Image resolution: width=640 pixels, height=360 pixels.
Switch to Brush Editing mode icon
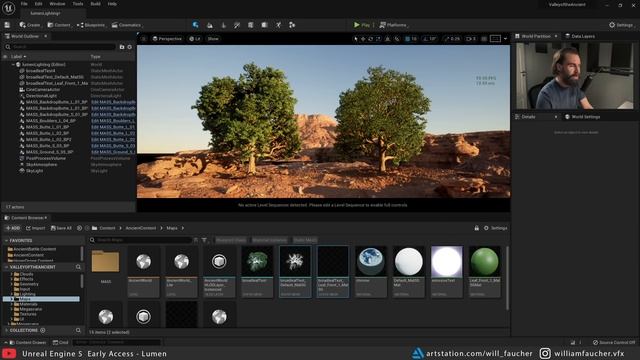coord(278,25)
